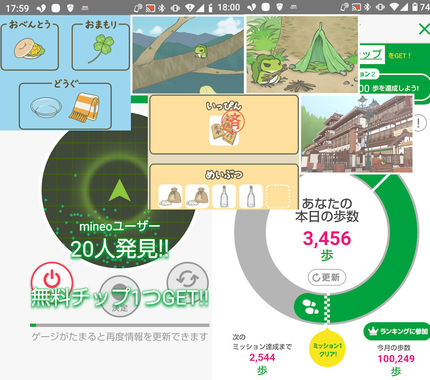Tap the gray 決定 round button
This screenshot has width=430, height=380.
pyautogui.click(x=119, y=297)
